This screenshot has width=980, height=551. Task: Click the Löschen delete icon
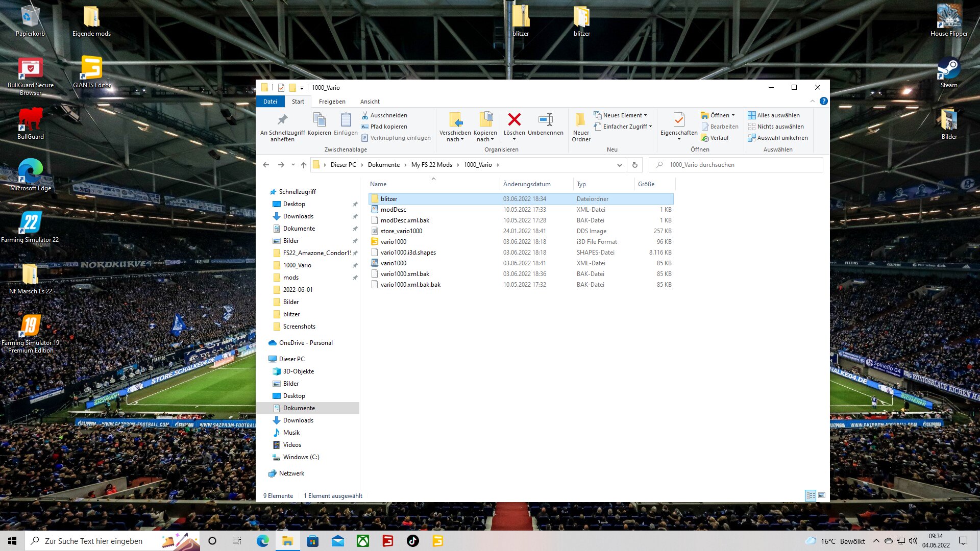pos(514,120)
